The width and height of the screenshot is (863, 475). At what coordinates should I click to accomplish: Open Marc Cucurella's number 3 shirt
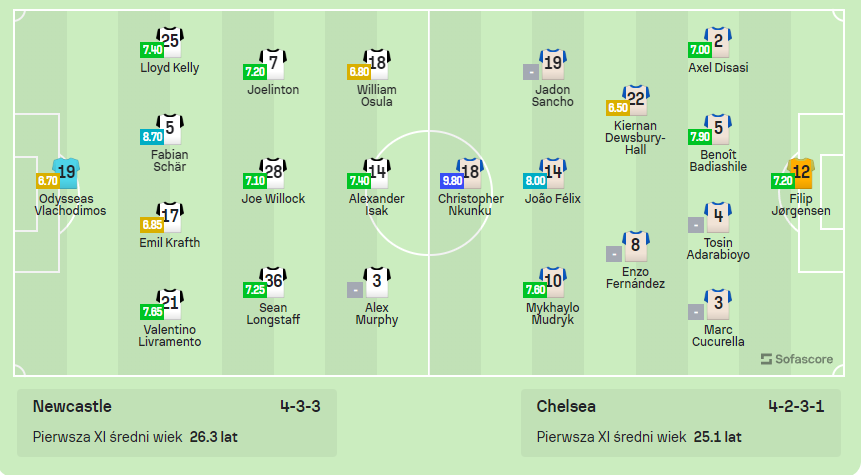coord(717,303)
